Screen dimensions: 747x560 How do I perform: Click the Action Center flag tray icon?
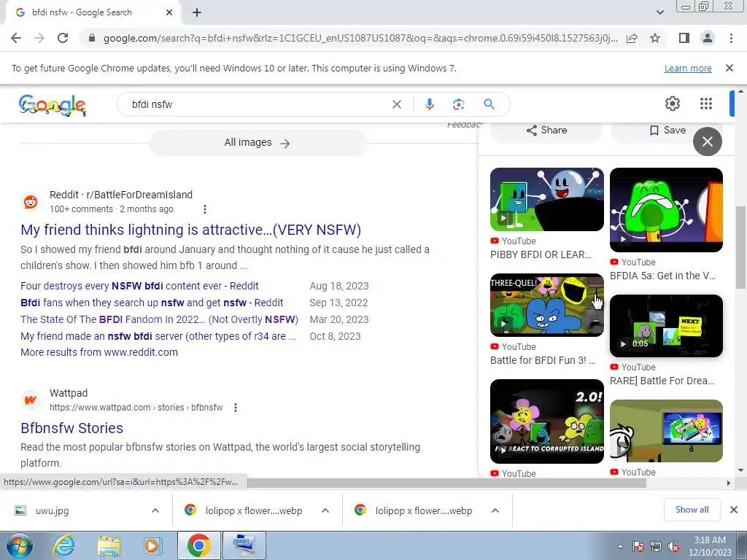tap(638, 547)
